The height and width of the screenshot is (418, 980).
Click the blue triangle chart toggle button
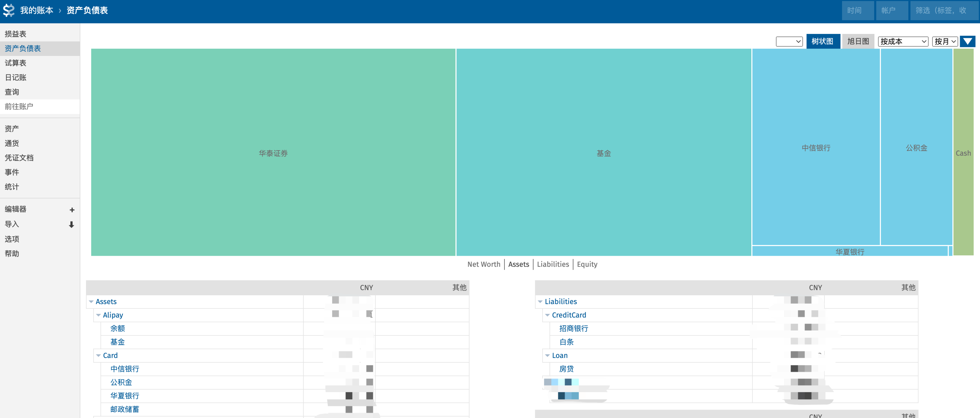point(967,42)
